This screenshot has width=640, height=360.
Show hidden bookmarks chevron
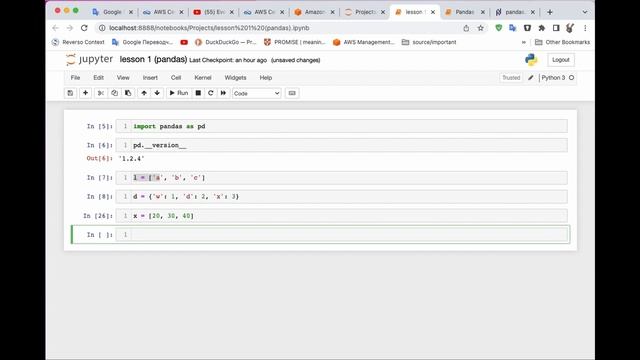(x=524, y=42)
